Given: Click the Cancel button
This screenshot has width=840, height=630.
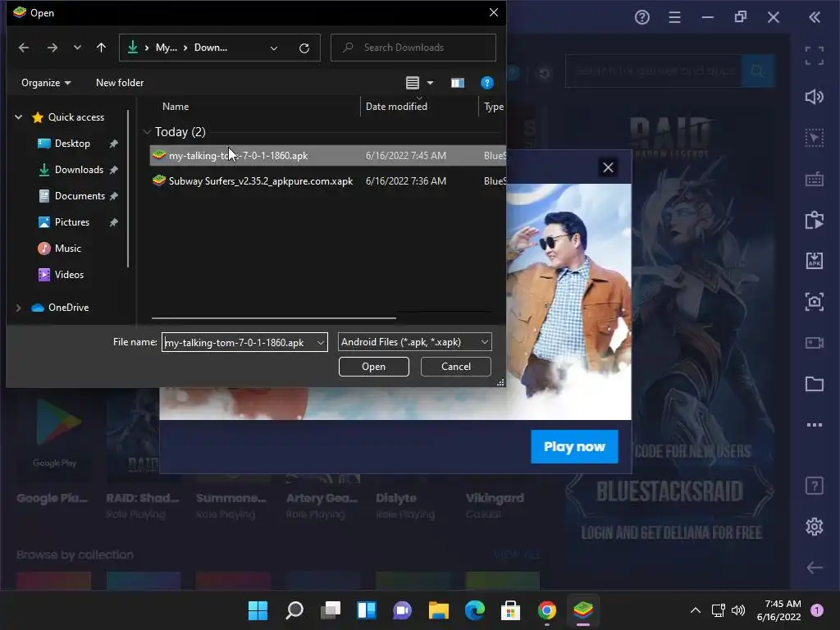Looking at the screenshot, I should tap(456, 367).
